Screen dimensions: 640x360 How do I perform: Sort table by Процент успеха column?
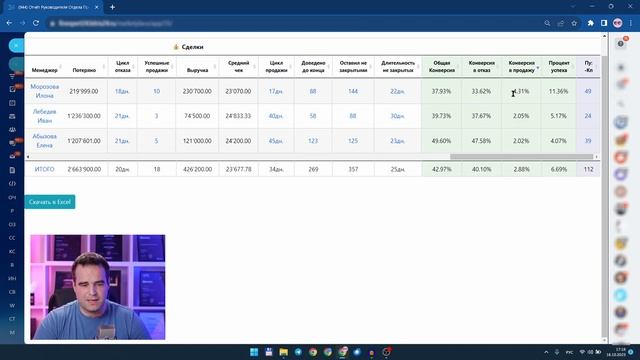[559, 67]
